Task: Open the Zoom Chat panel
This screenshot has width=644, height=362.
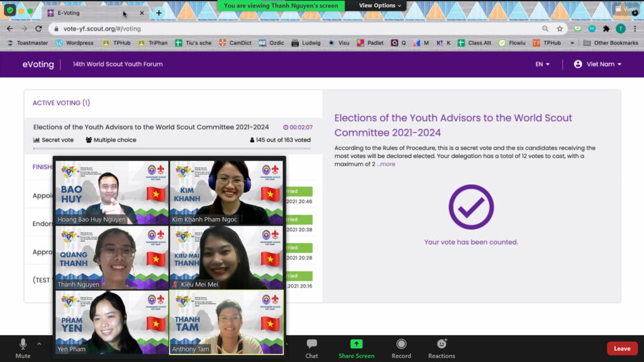Action: [311, 344]
